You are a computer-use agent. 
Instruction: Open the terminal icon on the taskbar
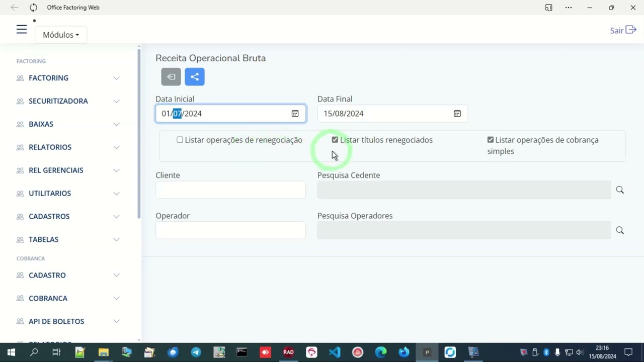[242, 352]
